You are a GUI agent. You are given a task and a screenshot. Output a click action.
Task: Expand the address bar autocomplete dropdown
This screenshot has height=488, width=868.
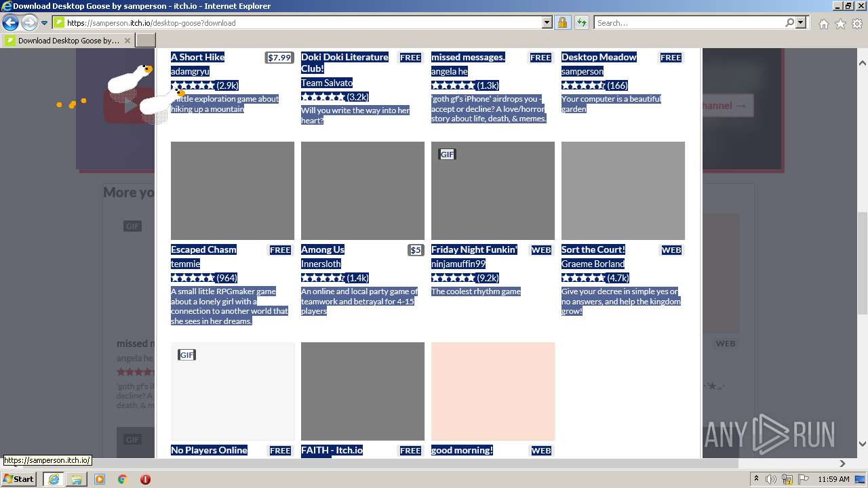[x=547, y=22]
